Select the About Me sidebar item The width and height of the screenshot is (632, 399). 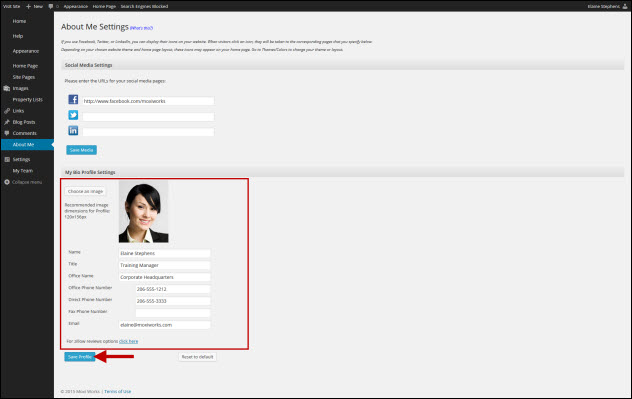tap(27, 144)
